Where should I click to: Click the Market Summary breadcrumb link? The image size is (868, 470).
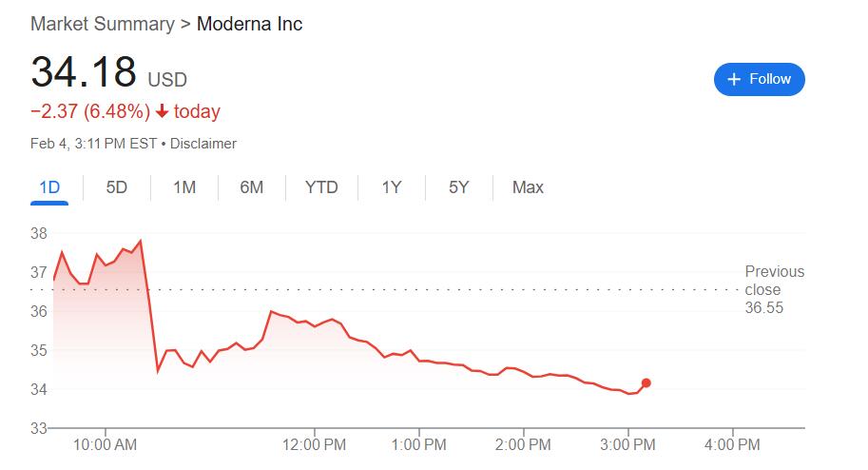(102, 24)
